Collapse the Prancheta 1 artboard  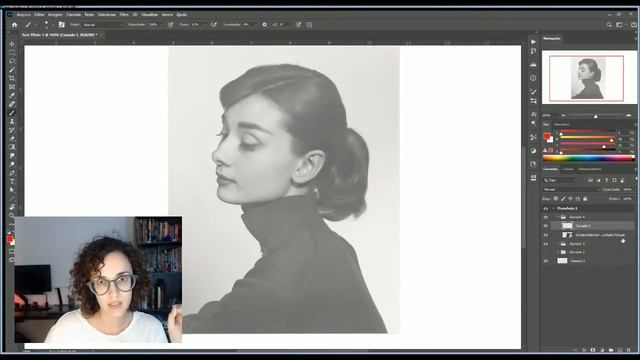pos(553,209)
